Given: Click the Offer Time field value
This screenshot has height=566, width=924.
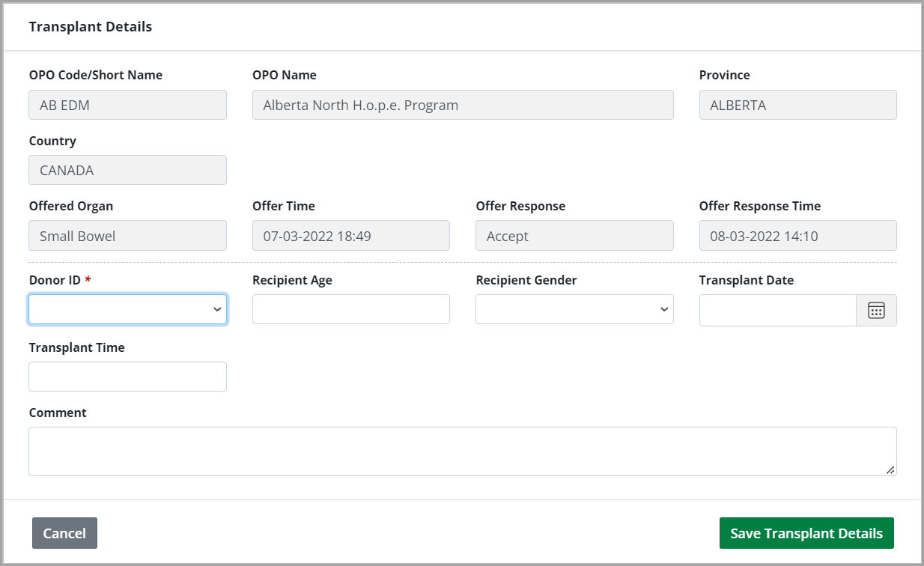Looking at the screenshot, I should (x=350, y=236).
